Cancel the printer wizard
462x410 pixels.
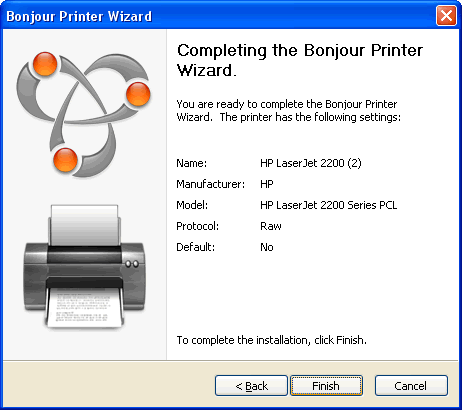411,386
